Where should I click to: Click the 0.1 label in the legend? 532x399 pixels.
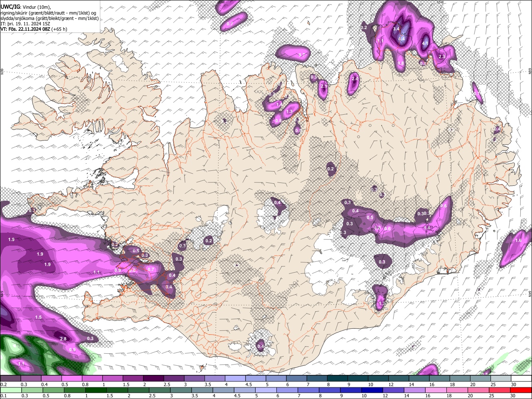(x=3, y=396)
